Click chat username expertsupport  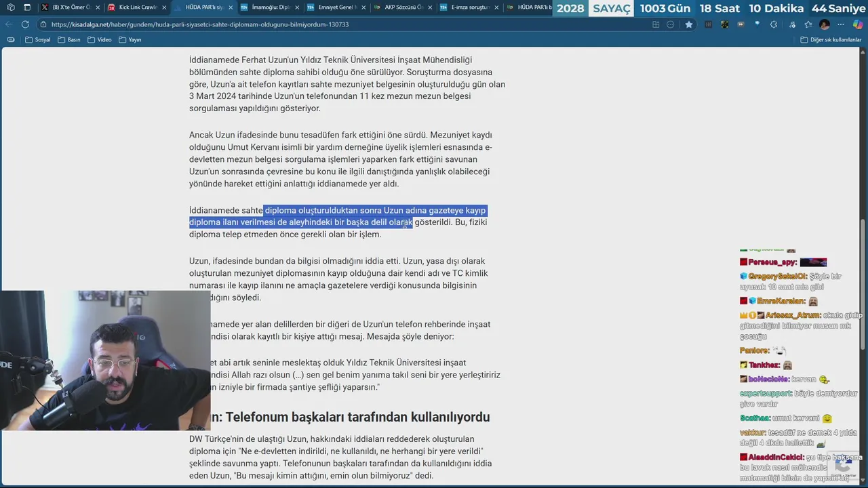[x=766, y=393]
